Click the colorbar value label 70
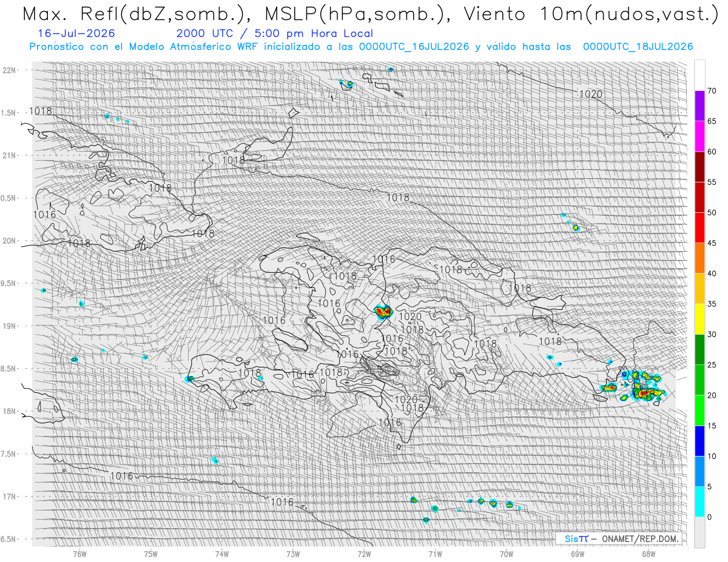 [x=712, y=91]
